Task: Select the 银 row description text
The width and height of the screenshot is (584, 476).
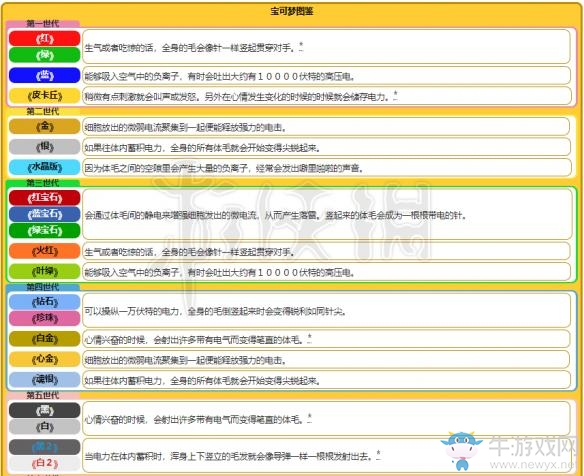Action: 202,148
